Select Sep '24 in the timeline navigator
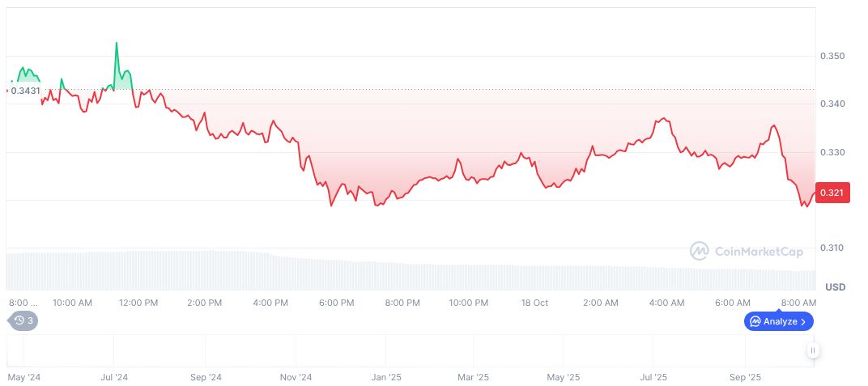 (x=206, y=377)
